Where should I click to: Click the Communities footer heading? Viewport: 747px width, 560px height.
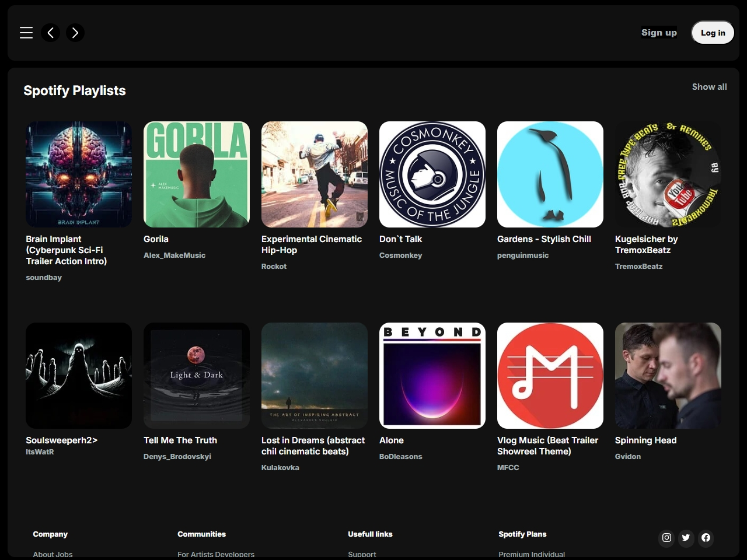[x=201, y=534]
